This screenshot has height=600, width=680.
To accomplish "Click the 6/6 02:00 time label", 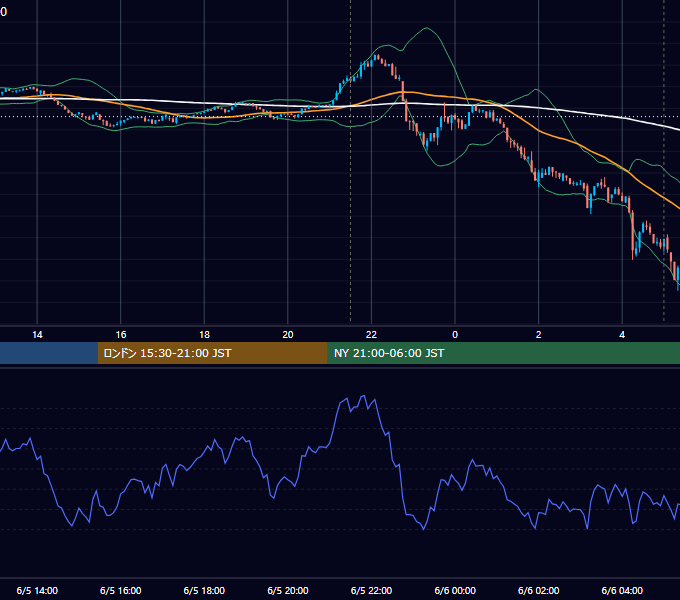I will coord(539,590).
